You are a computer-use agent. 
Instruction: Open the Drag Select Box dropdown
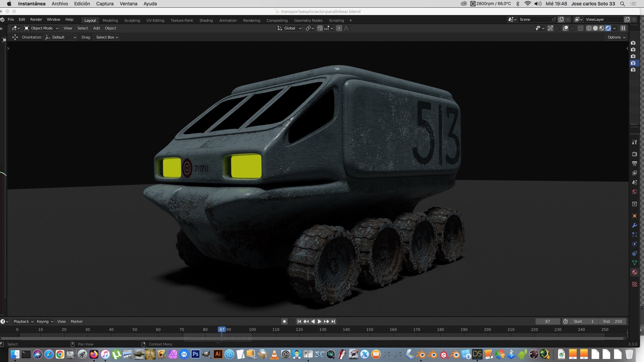pyautogui.click(x=107, y=37)
